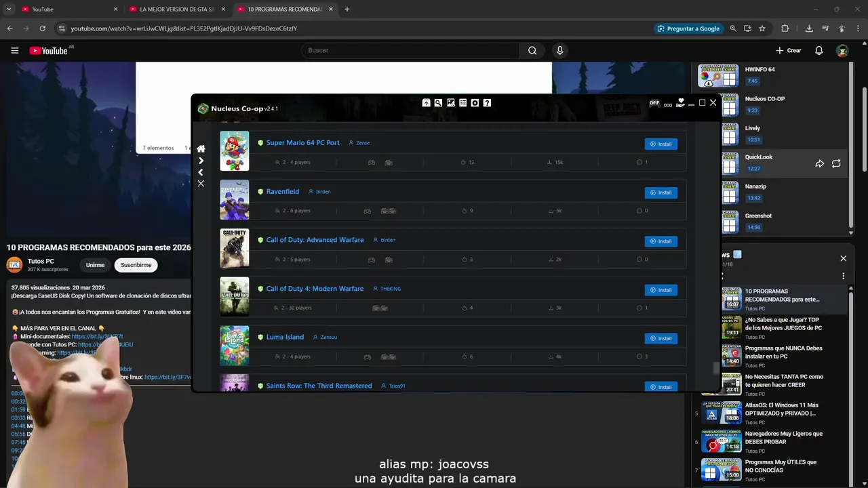Open the YouTube hamburger guide menu
The height and width of the screenshot is (488, 868).
pos(14,50)
